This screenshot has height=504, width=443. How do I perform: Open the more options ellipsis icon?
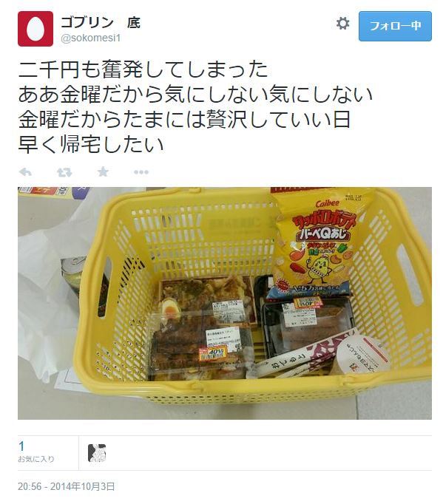click(141, 172)
